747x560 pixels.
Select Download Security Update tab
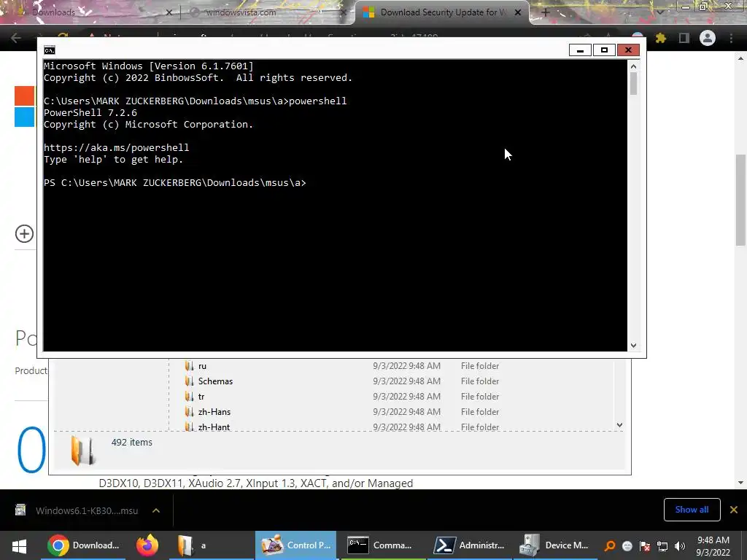(x=441, y=12)
